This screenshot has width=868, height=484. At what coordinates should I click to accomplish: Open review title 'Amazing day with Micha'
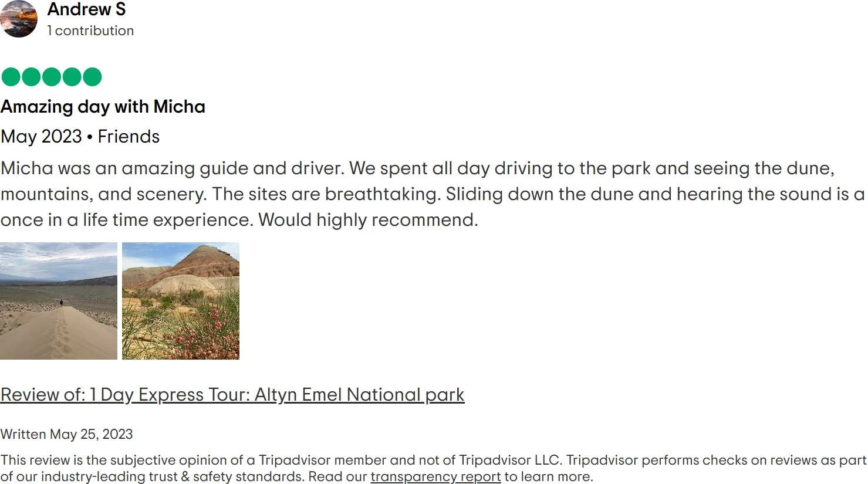[103, 107]
